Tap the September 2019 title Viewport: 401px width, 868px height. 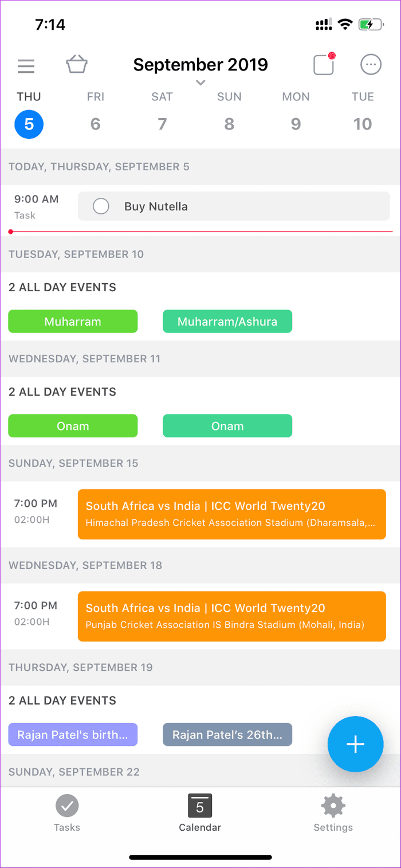point(200,64)
